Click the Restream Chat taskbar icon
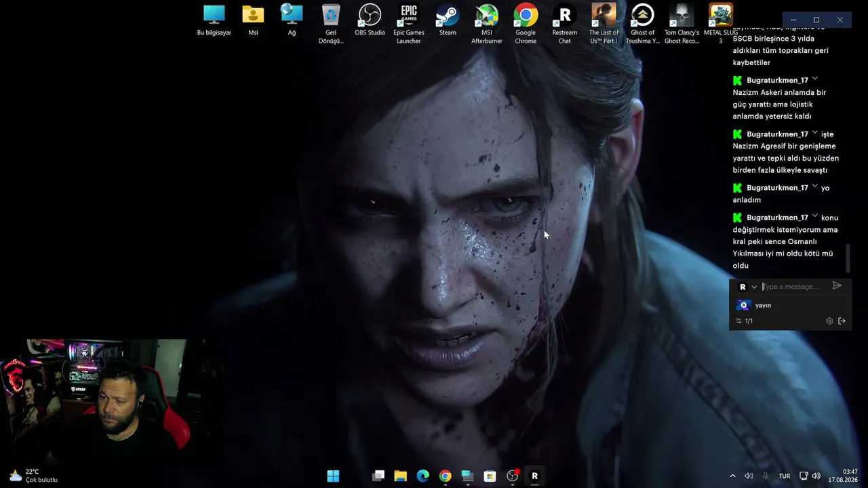The image size is (868, 488). coord(534,476)
